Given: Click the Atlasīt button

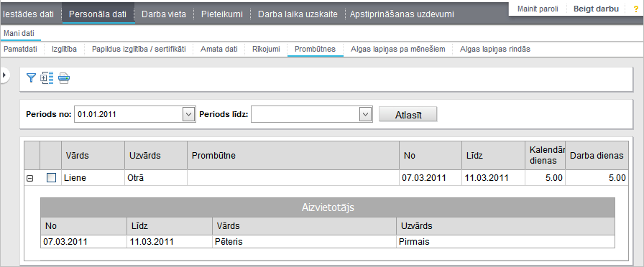Looking at the screenshot, I should pyautogui.click(x=408, y=114).
